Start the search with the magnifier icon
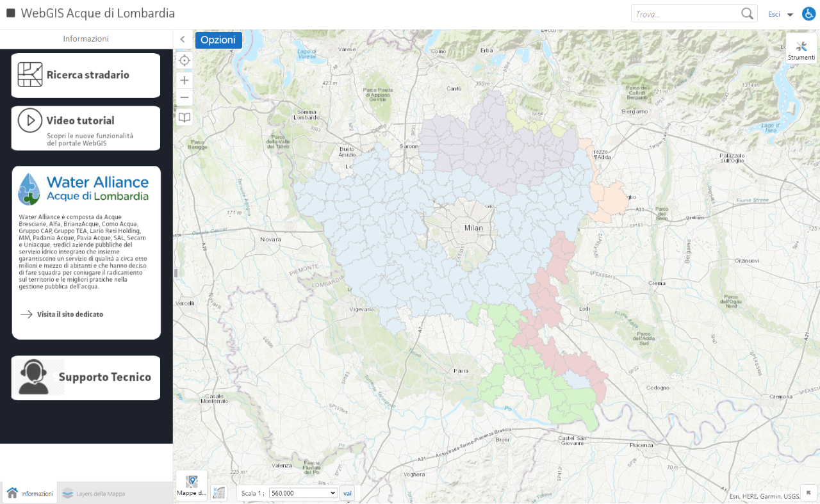 click(747, 12)
